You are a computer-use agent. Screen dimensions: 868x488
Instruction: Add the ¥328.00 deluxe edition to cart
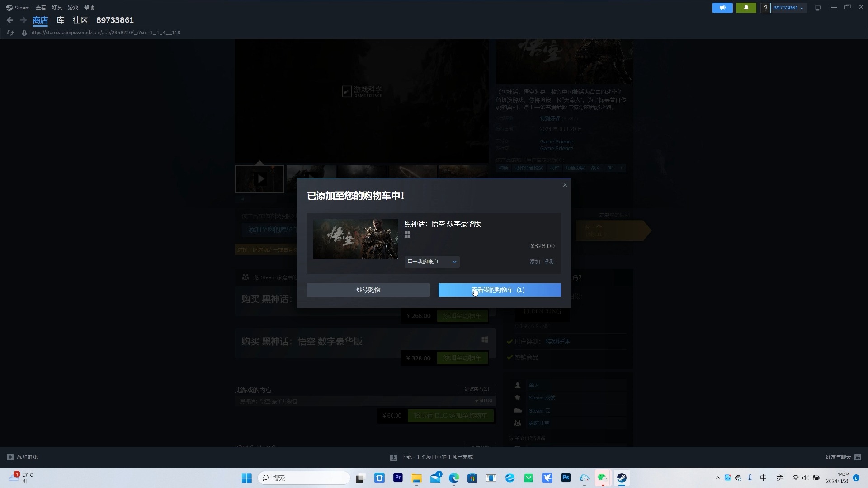tap(462, 358)
